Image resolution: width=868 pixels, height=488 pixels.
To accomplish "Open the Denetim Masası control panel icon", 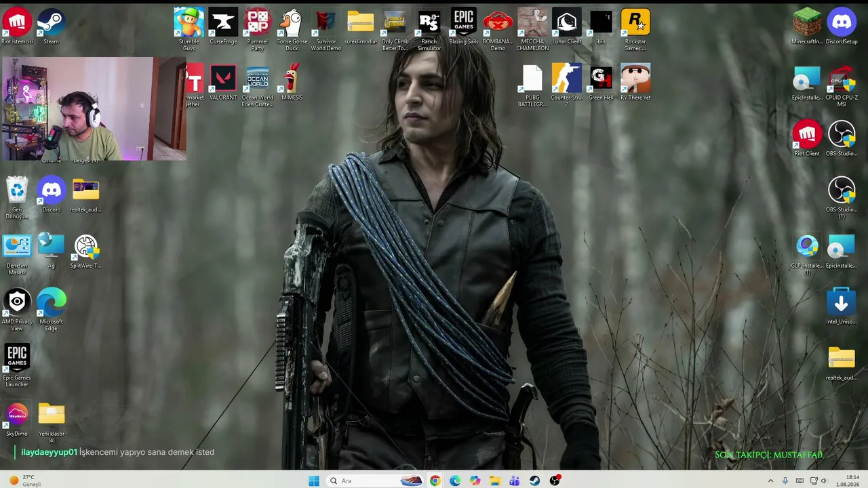I will 17,253.
